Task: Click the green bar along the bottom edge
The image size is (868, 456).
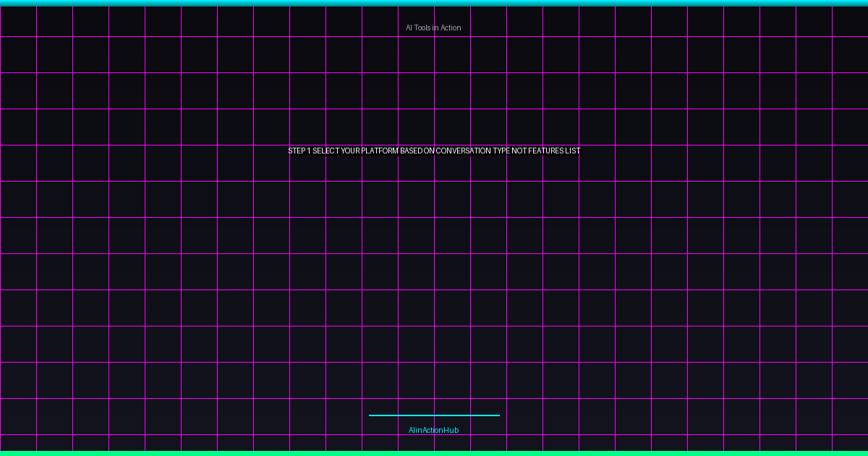Action: (434, 453)
